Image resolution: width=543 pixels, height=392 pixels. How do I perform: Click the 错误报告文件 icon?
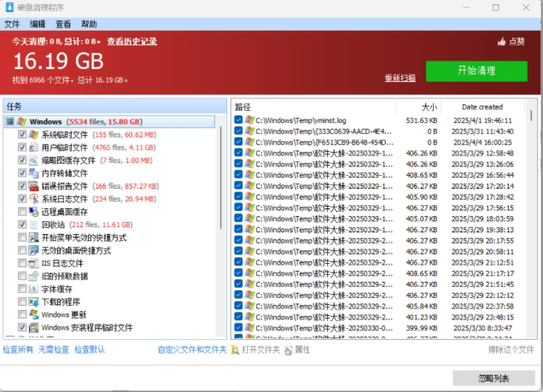(x=33, y=186)
